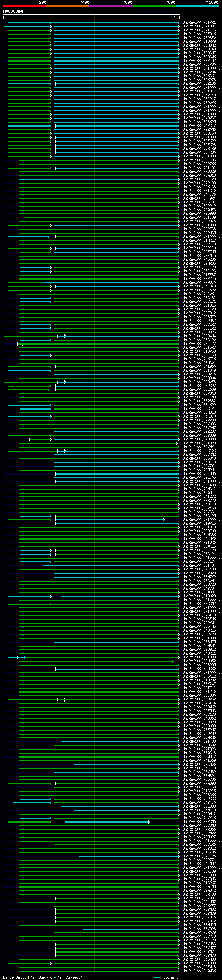Screen dimensions: 222x980
Task: Select hit label UniRef100_A8PGR7
Action: click(199, 386)
